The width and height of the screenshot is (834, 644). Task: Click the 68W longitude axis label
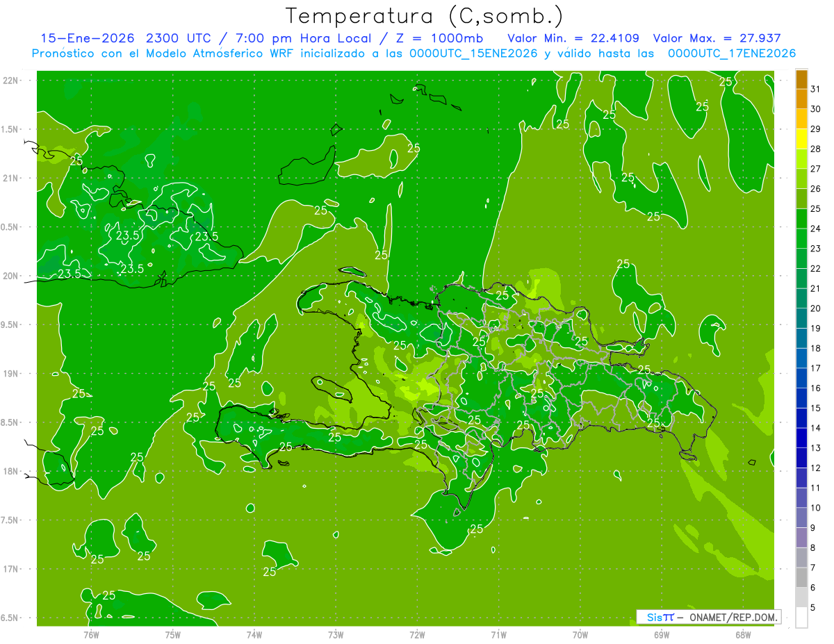point(743,634)
